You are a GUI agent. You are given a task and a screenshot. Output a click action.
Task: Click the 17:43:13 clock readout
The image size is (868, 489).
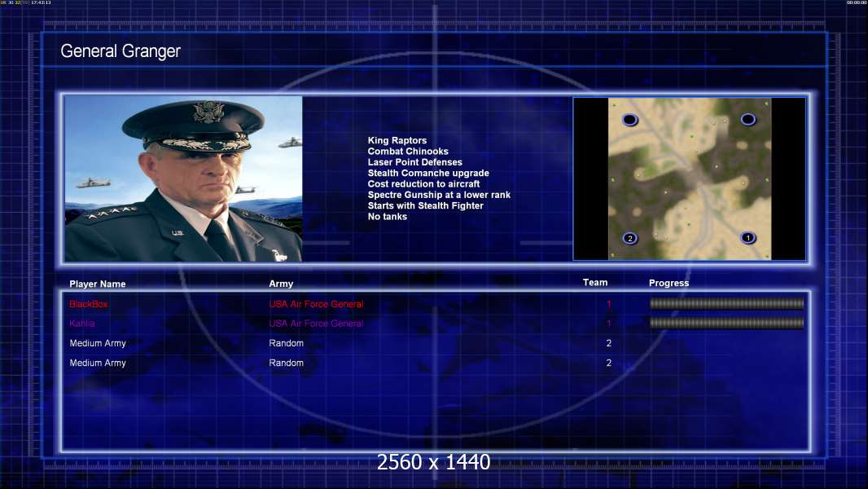tap(41, 2)
